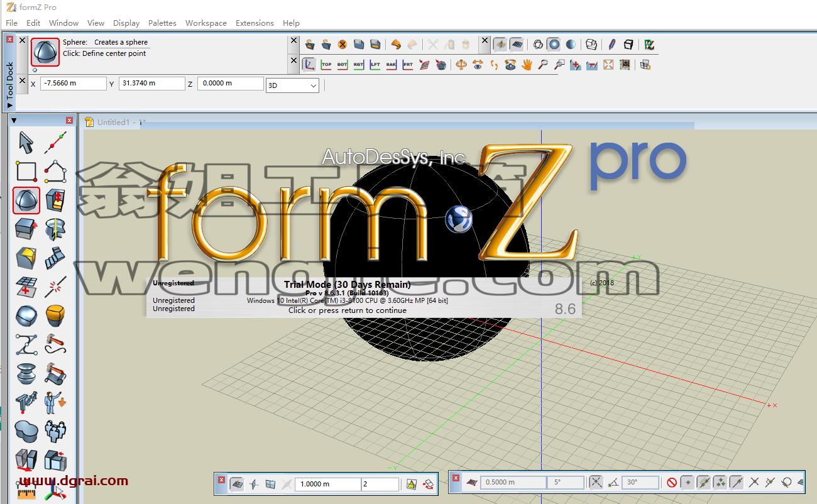Viewport: 817px width, 504px height.
Task: Select the Pick arrow tool
Action: click(x=26, y=143)
